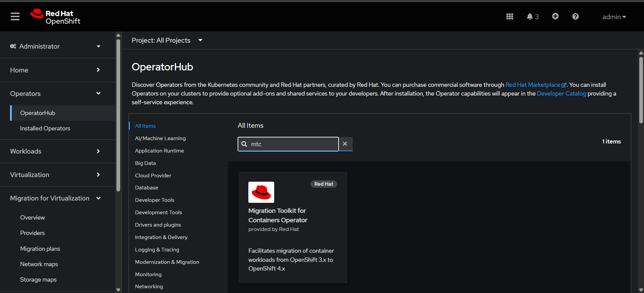Follow the Developer Catalog link
The height and width of the screenshot is (293, 644).
(561, 94)
